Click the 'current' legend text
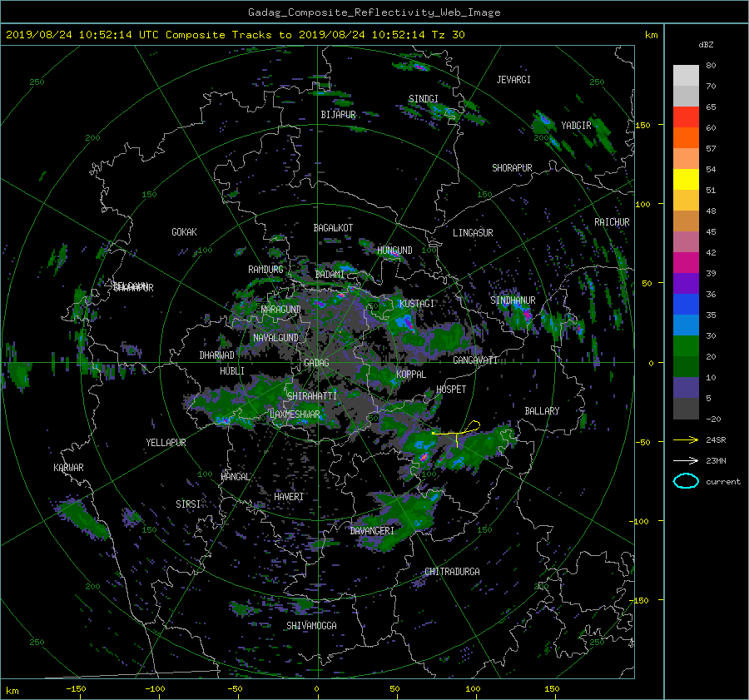 tap(723, 482)
